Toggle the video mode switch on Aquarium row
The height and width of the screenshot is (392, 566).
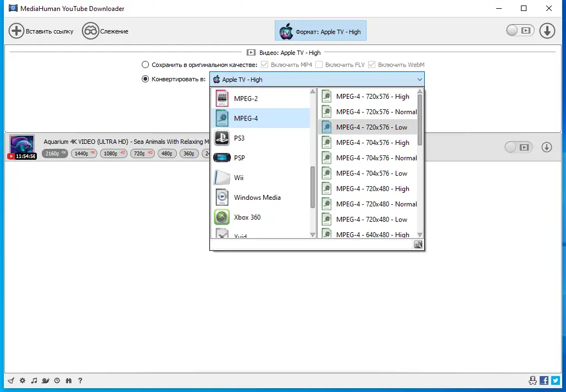(x=518, y=147)
